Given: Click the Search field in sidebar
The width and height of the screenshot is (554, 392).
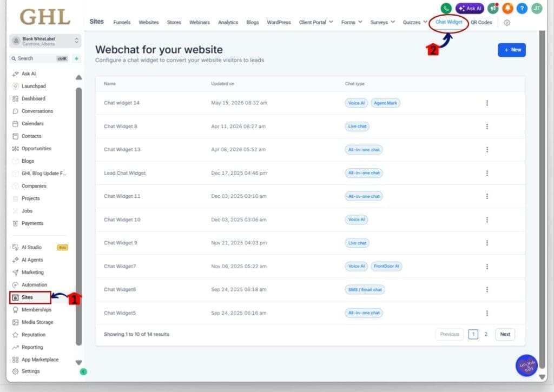Looking at the screenshot, I should (x=39, y=58).
